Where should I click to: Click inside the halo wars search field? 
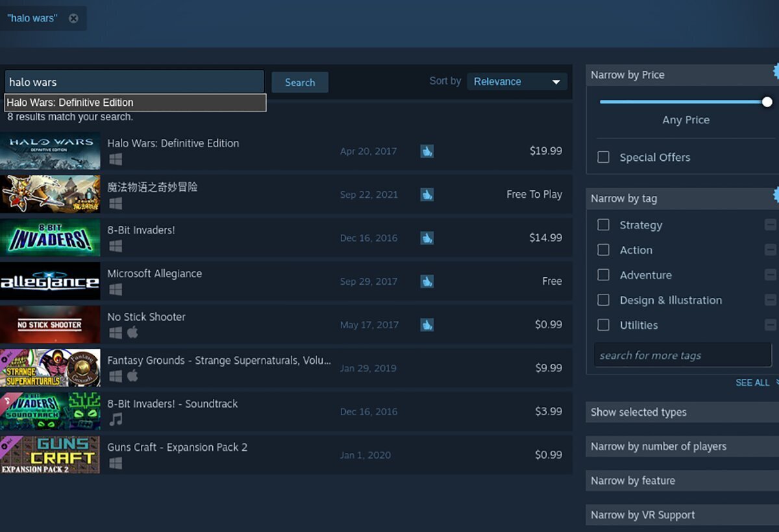pyautogui.click(x=134, y=82)
